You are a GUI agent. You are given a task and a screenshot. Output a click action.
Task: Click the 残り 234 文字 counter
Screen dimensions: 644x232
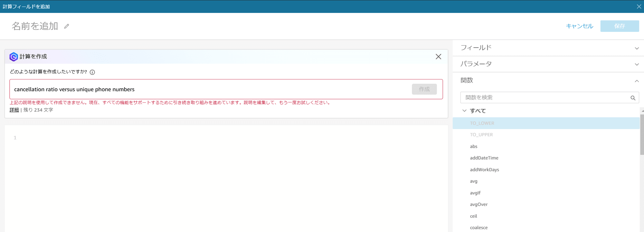point(38,110)
